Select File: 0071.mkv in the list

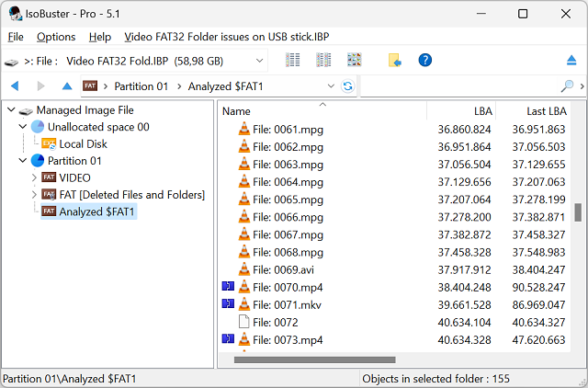287,305
